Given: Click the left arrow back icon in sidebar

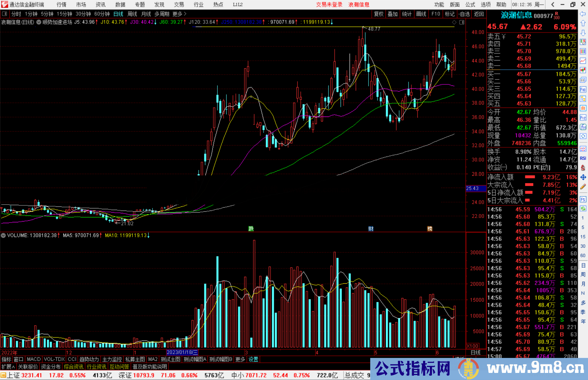Looking at the screenshot, I should 583,14.
